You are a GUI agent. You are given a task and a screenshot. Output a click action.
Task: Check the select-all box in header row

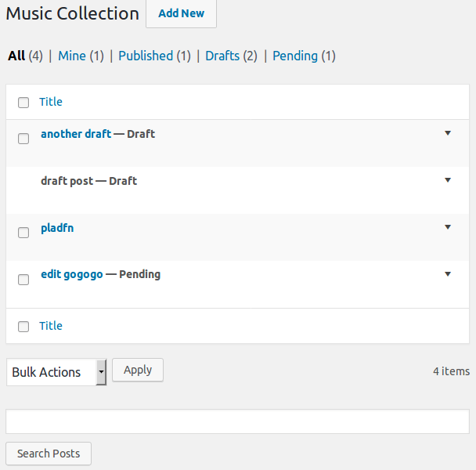(x=23, y=103)
